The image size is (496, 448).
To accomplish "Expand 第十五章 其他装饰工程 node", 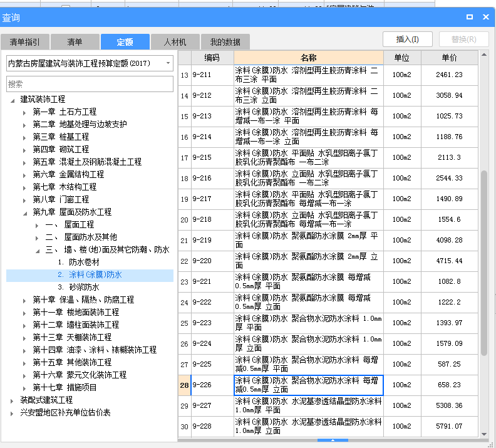I will pyautogui.click(x=24, y=363).
